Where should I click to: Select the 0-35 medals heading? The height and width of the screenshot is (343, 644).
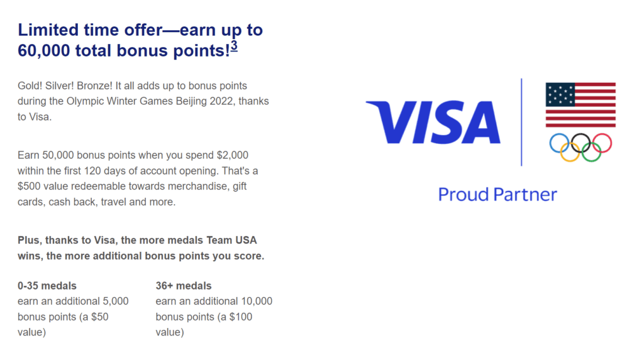pyautogui.click(x=47, y=286)
